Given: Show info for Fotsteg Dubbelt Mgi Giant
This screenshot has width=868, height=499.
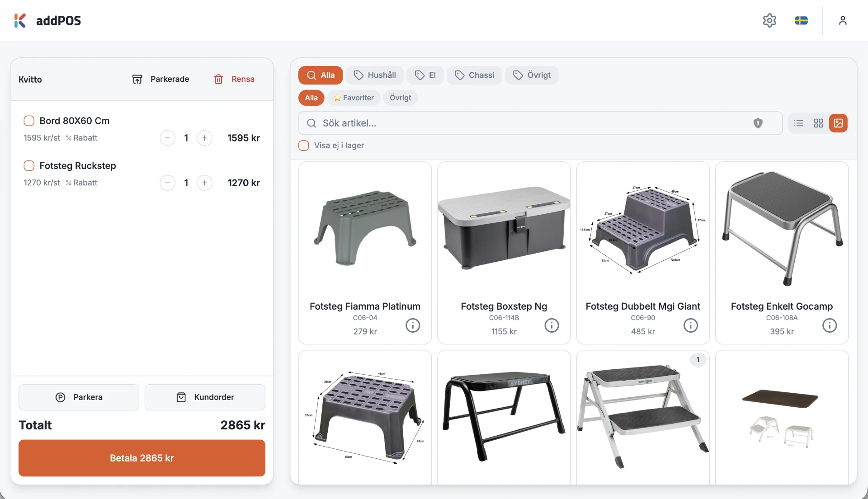Looking at the screenshot, I should point(690,325).
